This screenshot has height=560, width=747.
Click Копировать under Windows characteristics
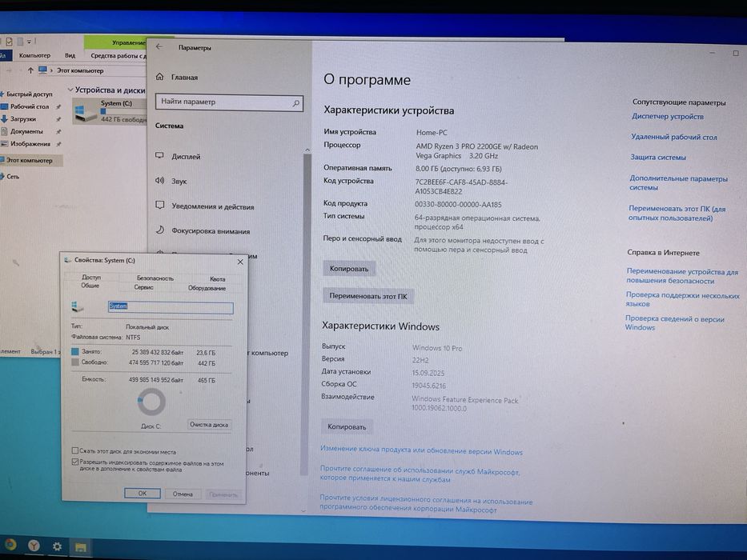347,426
